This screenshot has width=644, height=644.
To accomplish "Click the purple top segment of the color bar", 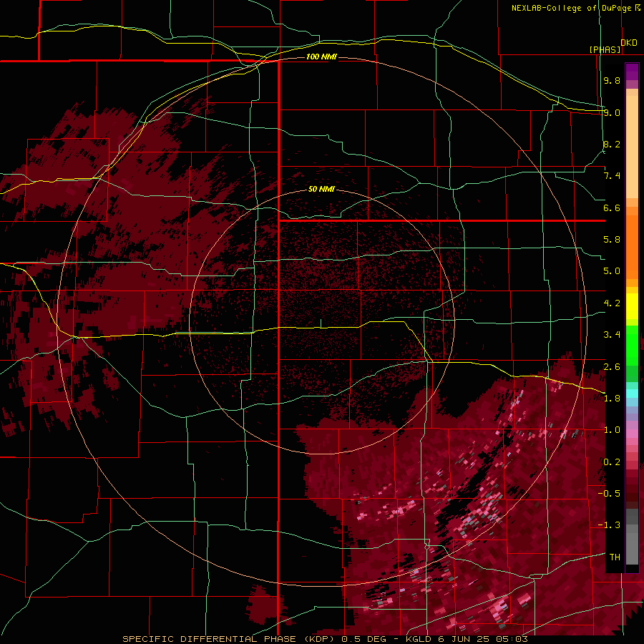I will [x=632, y=72].
